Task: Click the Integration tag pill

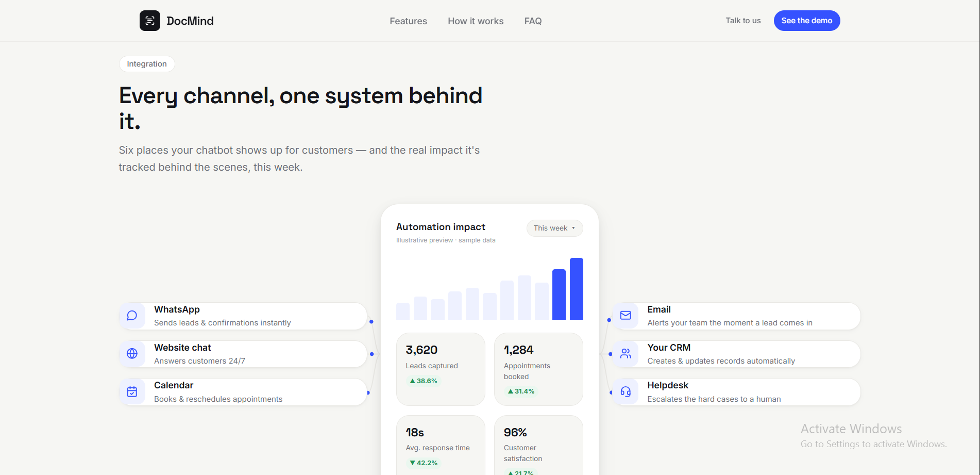Action: tap(147, 64)
